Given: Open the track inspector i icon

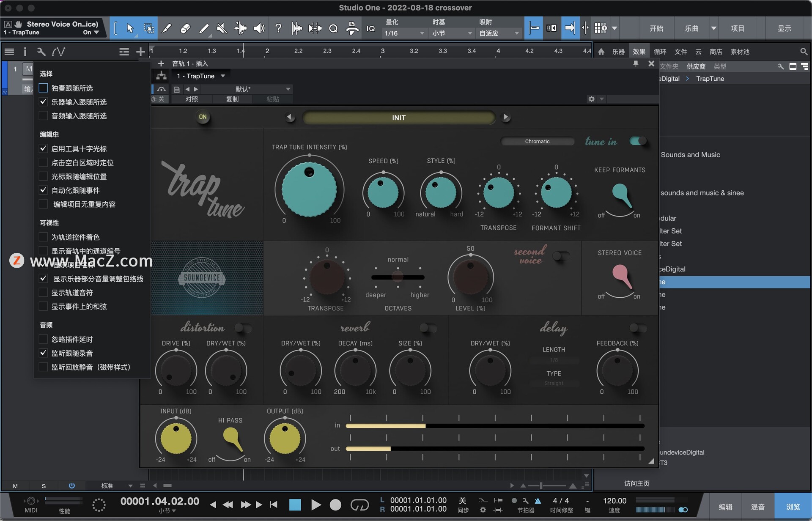Looking at the screenshot, I should [x=25, y=52].
